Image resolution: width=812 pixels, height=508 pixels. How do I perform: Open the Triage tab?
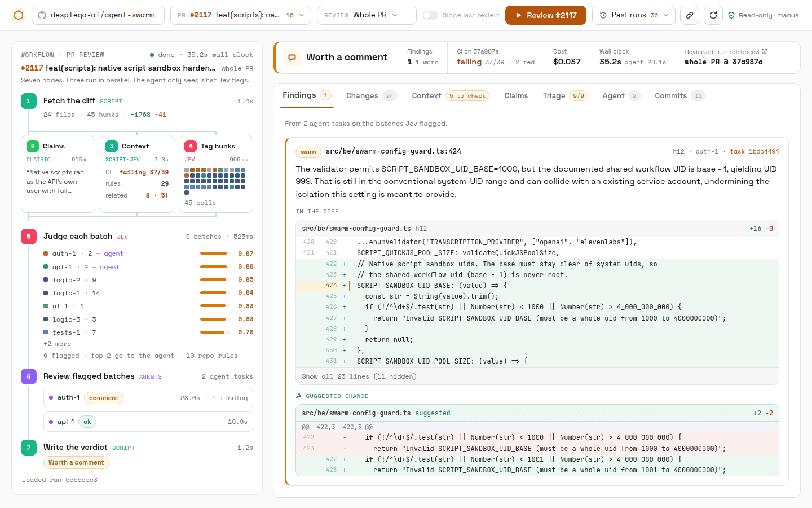pyautogui.click(x=565, y=96)
